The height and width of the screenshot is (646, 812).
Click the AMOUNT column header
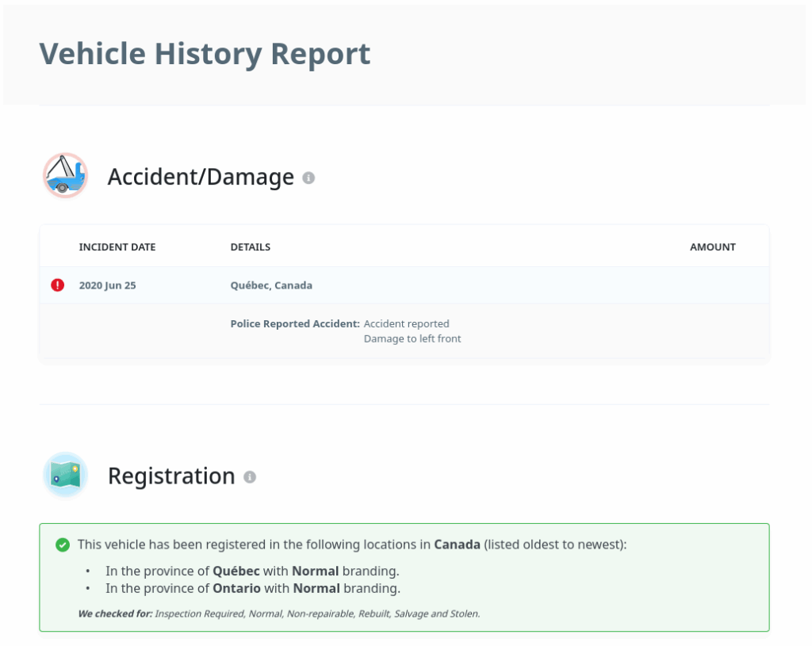click(712, 247)
